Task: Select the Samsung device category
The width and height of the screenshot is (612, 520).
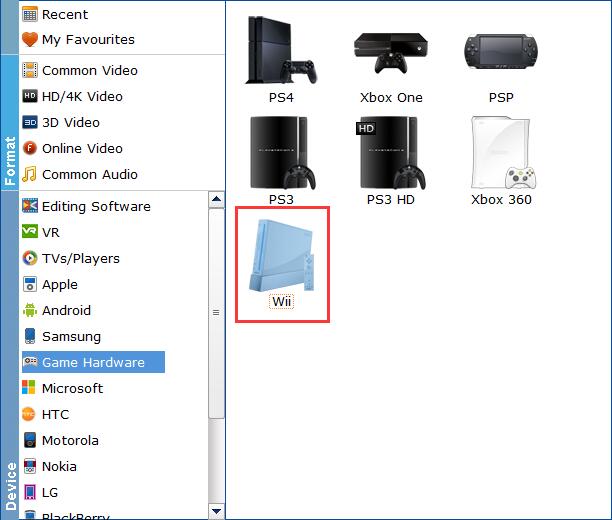Action: (71, 337)
